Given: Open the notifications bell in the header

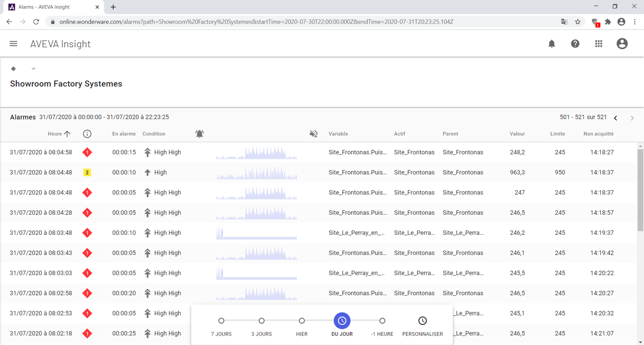Looking at the screenshot, I should [551, 44].
